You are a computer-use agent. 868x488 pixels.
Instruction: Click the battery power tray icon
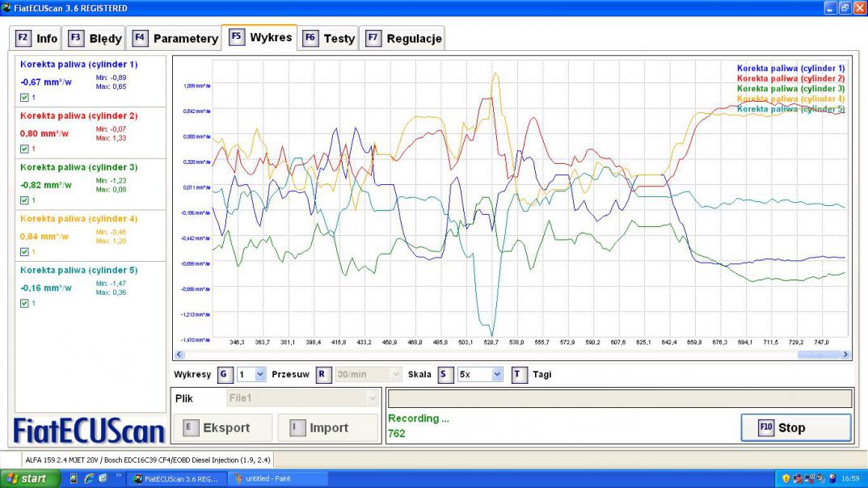click(x=832, y=478)
